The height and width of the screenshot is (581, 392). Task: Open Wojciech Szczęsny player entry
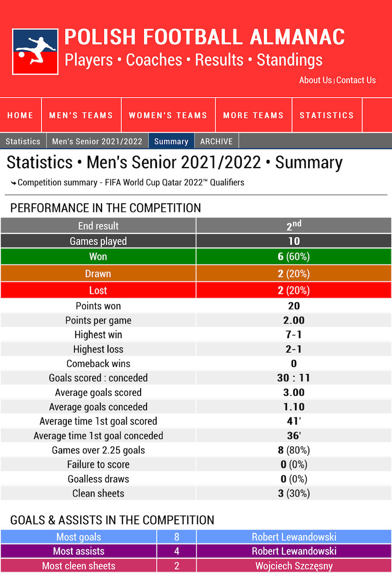click(x=294, y=566)
